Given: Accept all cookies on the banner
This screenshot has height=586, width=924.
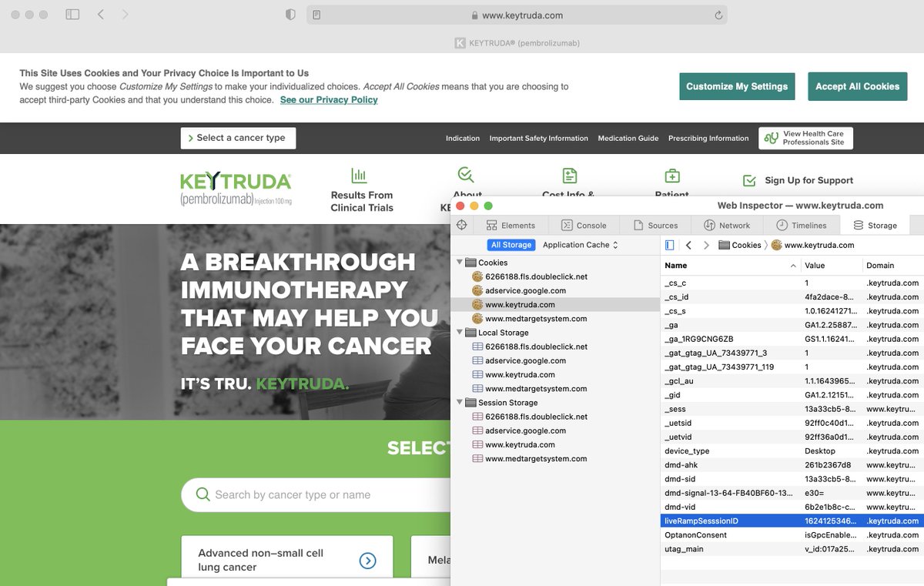Looking at the screenshot, I should pyautogui.click(x=858, y=86).
